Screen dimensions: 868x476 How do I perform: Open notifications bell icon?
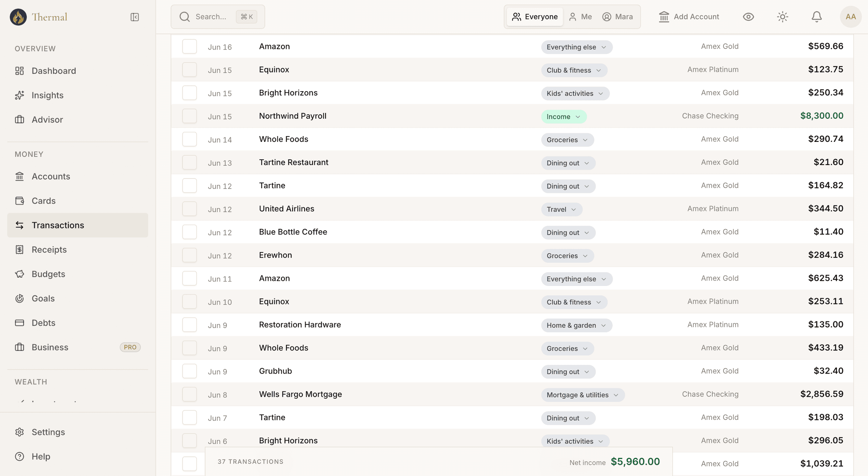(817, 17)
